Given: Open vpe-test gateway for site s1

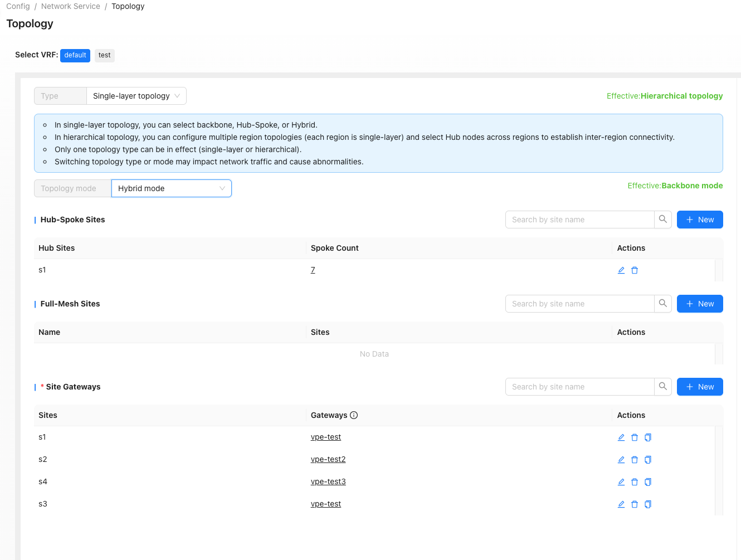Looking at the screenshot, I should coord(326,437).
